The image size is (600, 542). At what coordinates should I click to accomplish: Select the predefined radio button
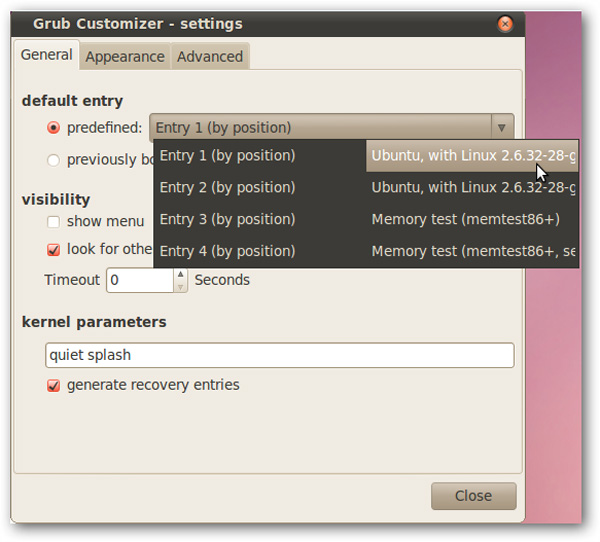54,127
